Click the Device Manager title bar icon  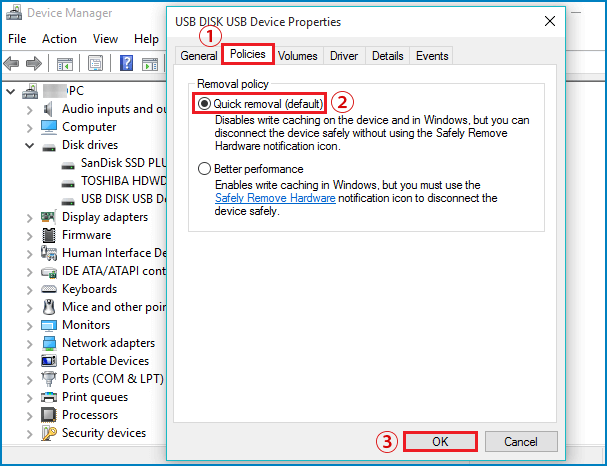tap(14, 13)
